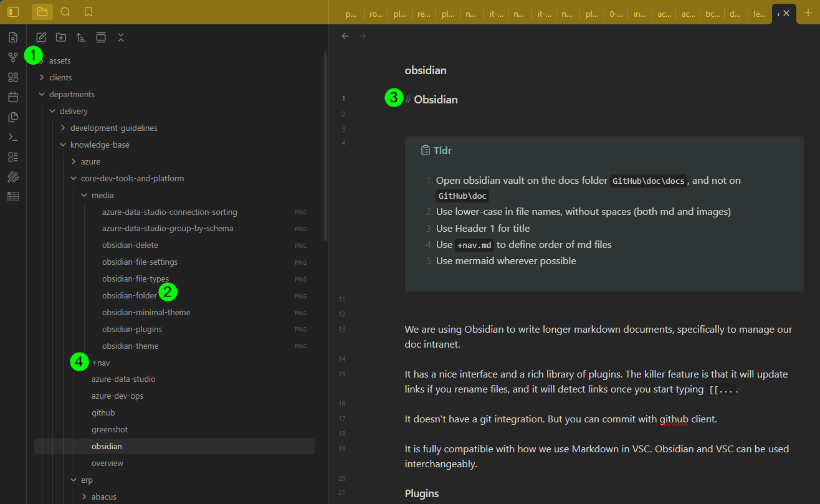This screenshot has width=820, height=504.
Task: Create a new folder icon
Action: point(61,37)
